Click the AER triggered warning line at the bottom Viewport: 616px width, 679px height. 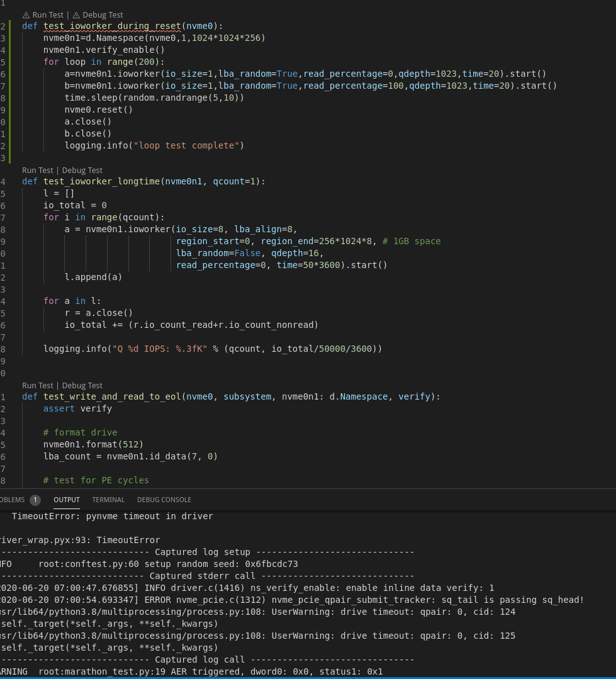(x=189, y=671)
